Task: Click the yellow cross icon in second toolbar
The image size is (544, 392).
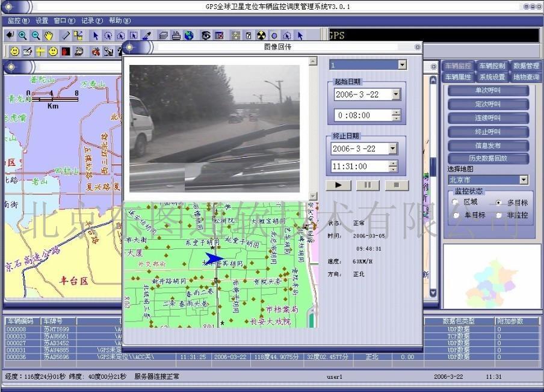Action: (40, 52)
